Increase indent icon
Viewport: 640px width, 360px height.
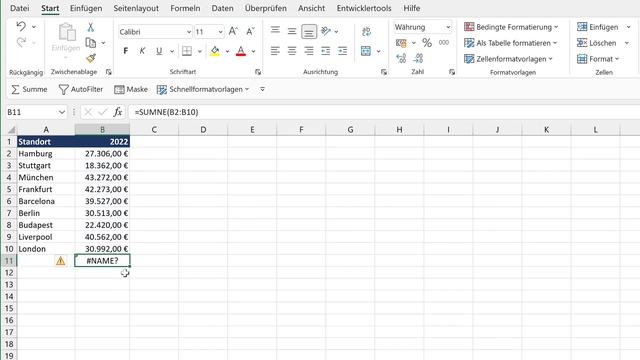coord(342,51)
